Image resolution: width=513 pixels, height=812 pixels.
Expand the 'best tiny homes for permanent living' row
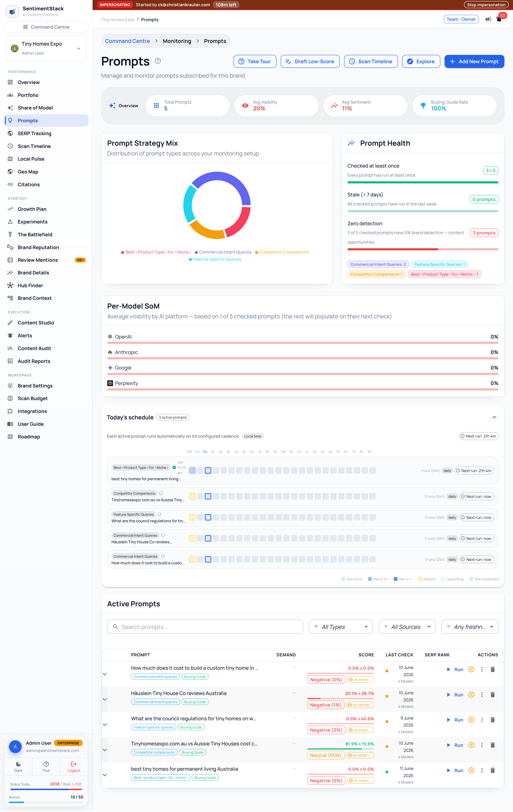(105, 775)
